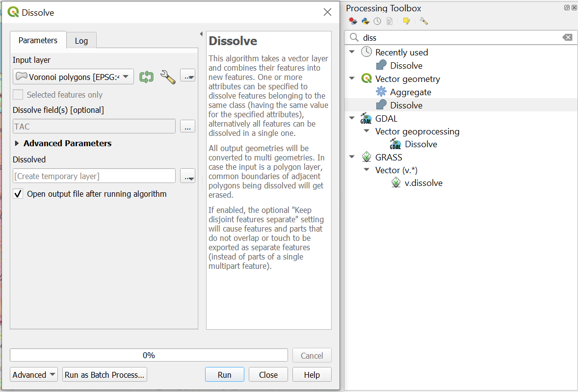Open the Parameters tab
This screenshot has height=392, width=578.
click(x=38, y=40)
